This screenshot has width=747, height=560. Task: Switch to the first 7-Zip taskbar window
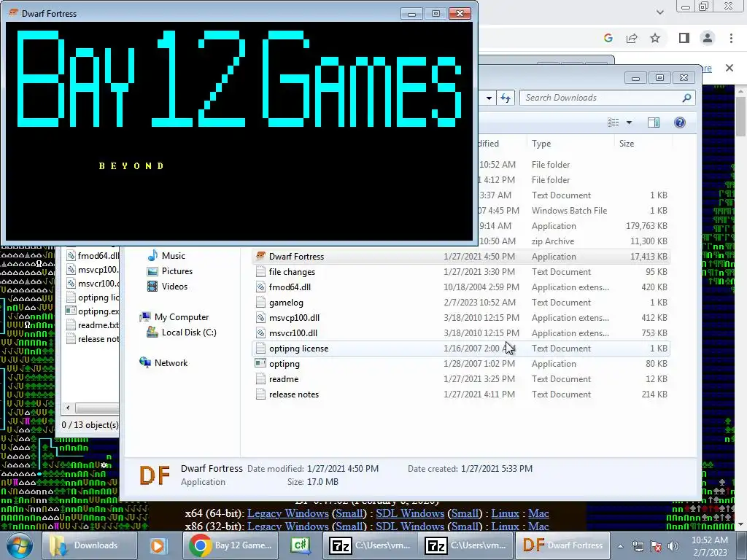(x=370, y=545)
